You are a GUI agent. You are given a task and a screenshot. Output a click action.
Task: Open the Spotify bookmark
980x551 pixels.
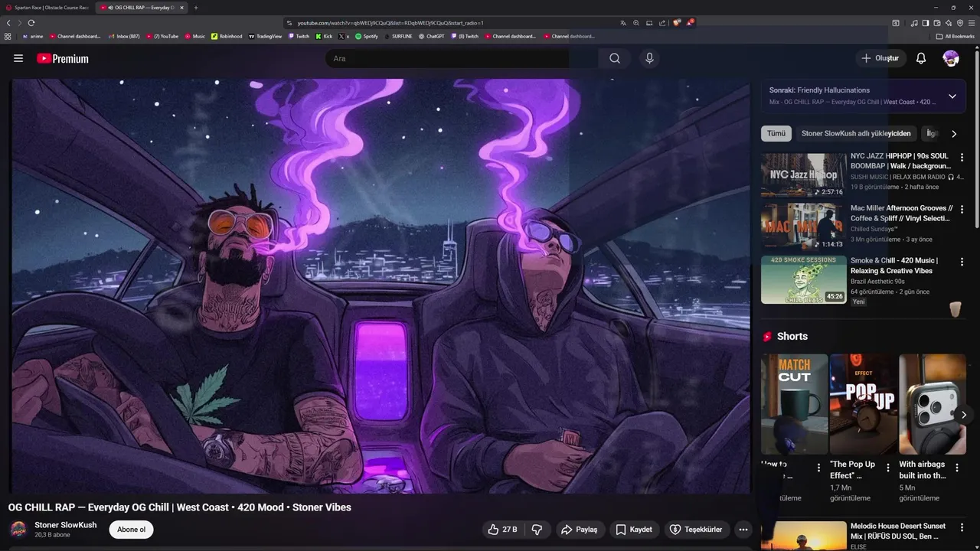[x=367, y=36]
